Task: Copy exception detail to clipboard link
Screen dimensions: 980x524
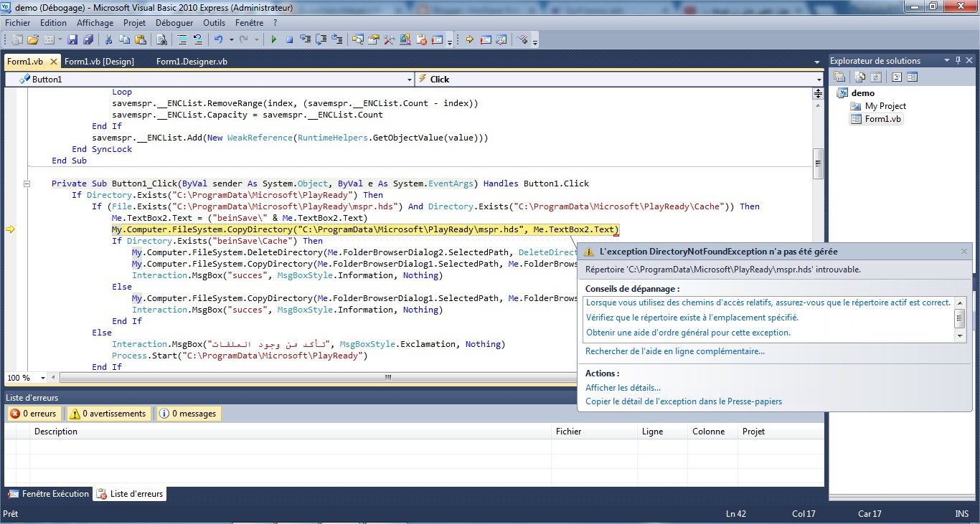Action: point(683,401)
